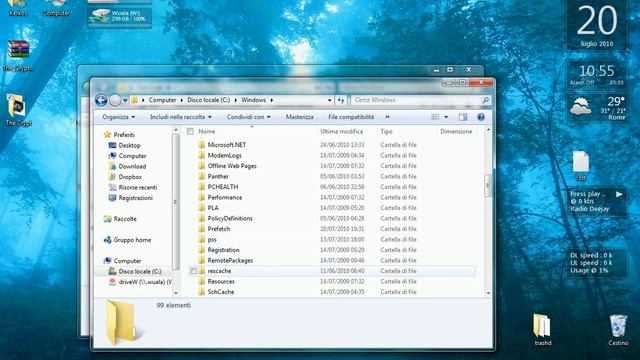This screenshot has width=640, height=360.
Task: Click the clock gadget showing 10:55
Action: [597, 75]
